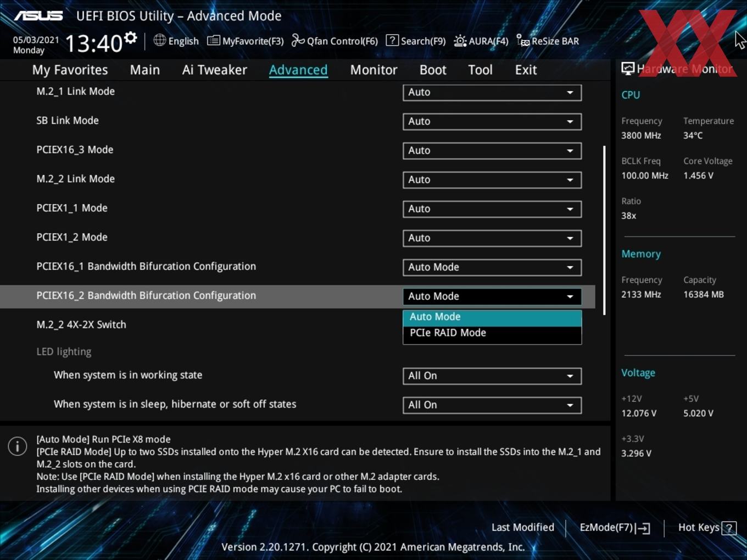
Task: Open the Exit menu tab
Action: [x=526, y=70]
